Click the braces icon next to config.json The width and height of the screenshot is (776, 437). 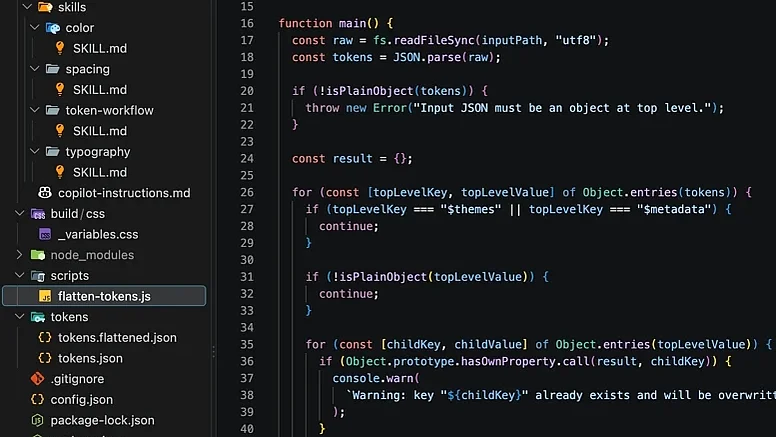[x=38, y=399]
